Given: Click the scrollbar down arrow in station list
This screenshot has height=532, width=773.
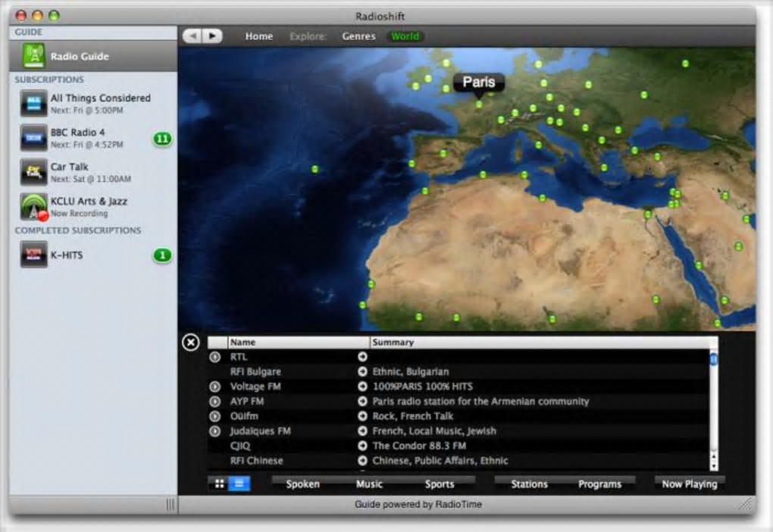Looking at the screenshot, I should 713,466.
